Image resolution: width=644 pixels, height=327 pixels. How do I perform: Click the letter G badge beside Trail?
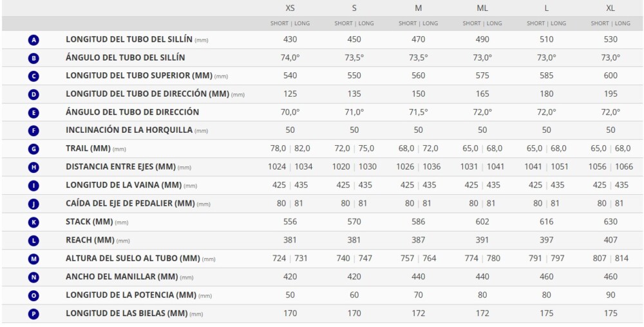(x=33, y=149)
